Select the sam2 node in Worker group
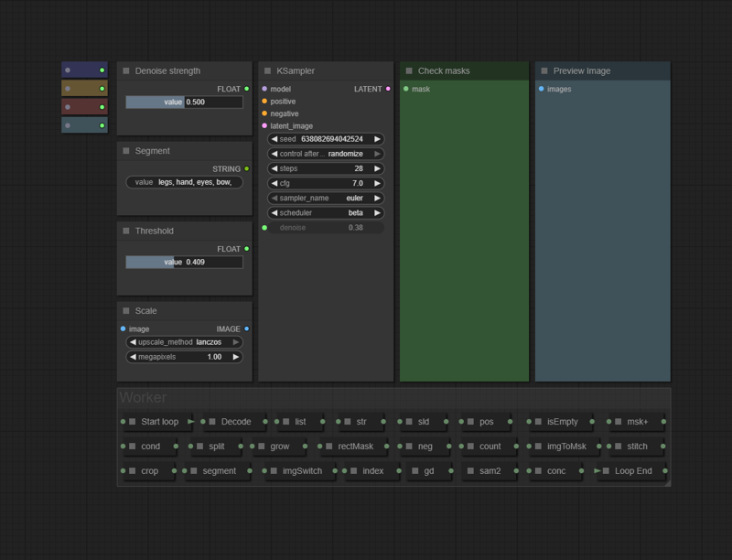The image size is (732, 560). (x=490, y=471)
